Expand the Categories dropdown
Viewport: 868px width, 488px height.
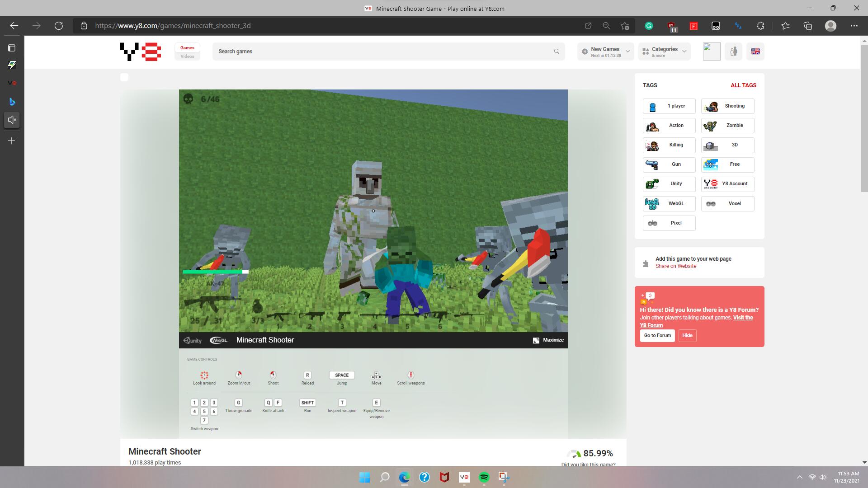665,52
